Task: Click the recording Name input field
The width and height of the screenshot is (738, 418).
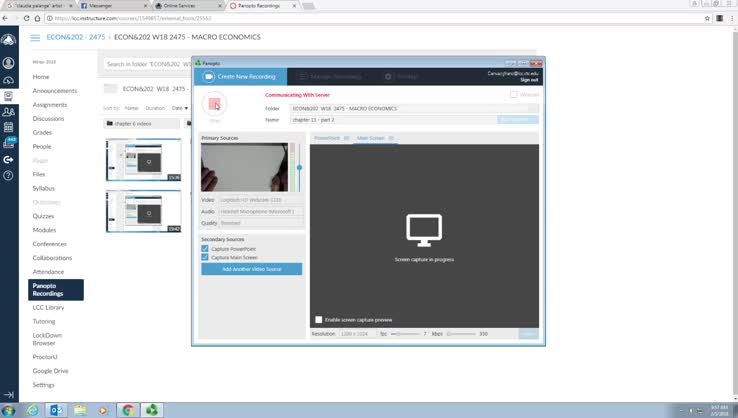Action: (393, 120)
